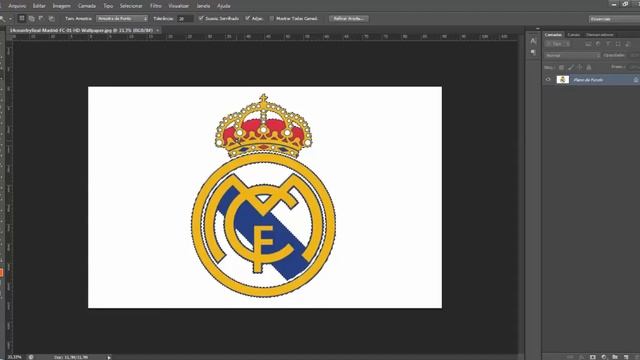Open the layer filter Tipo dropdown
The image size is (640, 360).
tap(557, 44)
